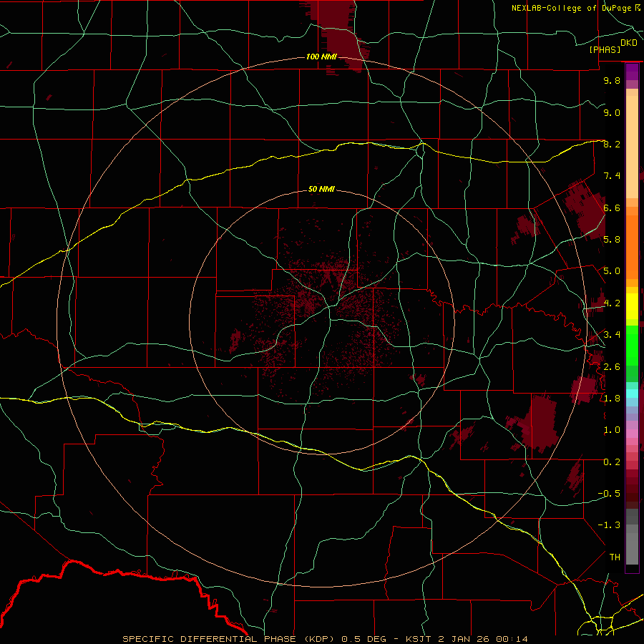
Task: Click the 6.6 color scale value
Action: click(x=612, y=208)
